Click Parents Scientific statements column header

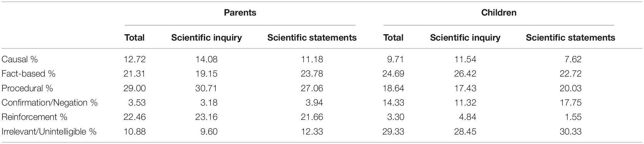[x=312, y=38]
